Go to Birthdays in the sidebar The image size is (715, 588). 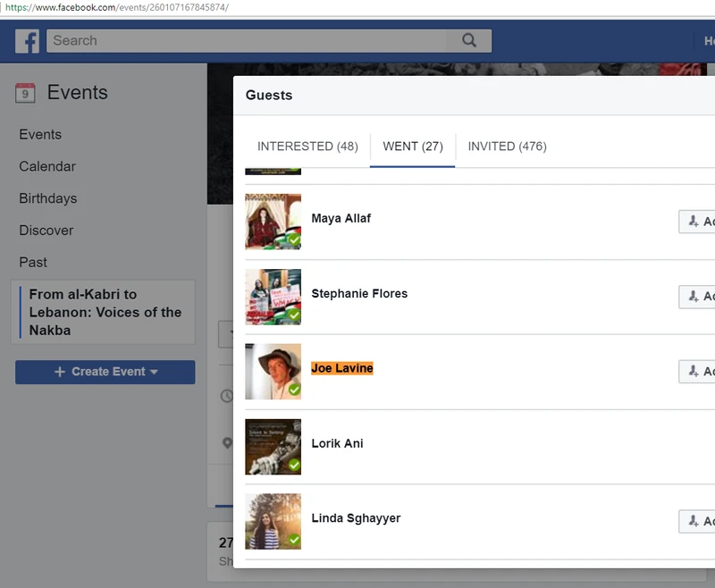[48, 198]
